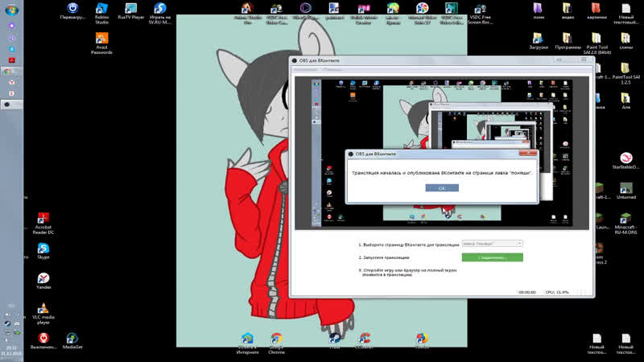Launch Unturned desktop icon
Screen dimensions: 644x362
pos(625,191)
